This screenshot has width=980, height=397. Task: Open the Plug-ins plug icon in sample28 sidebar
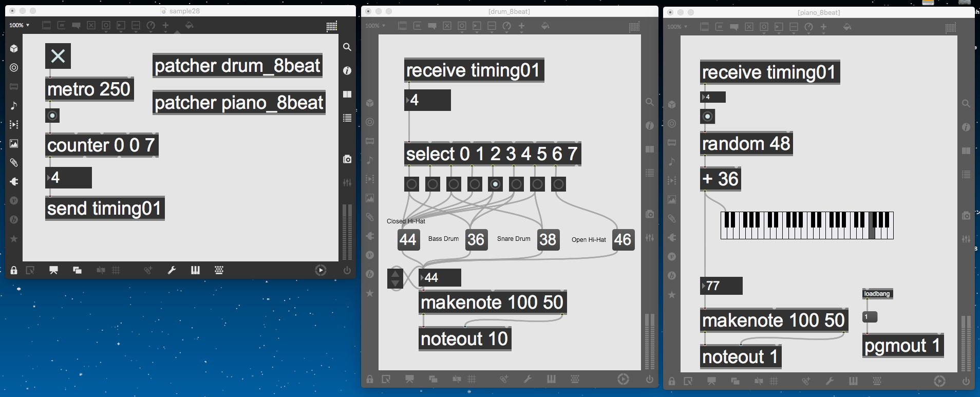click(x=14, y=181)
